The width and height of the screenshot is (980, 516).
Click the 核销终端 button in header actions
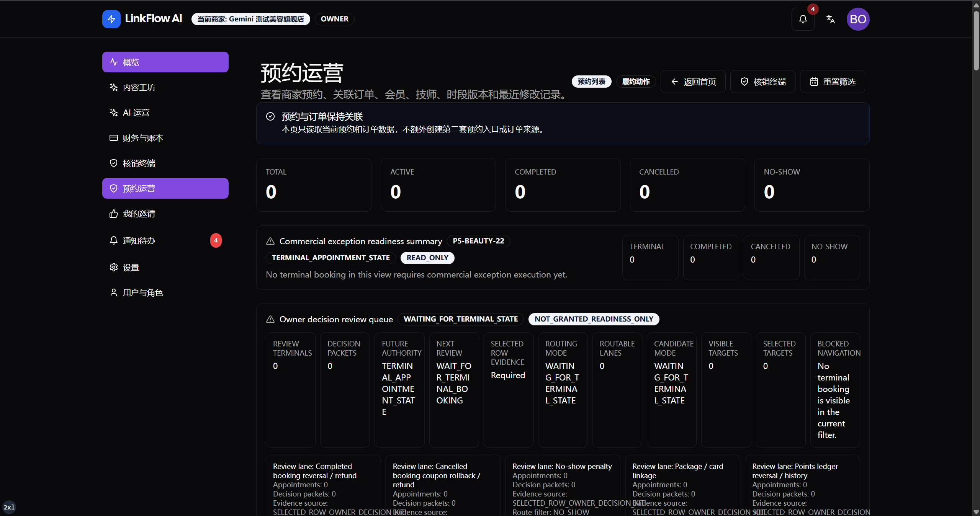(762, 82)
